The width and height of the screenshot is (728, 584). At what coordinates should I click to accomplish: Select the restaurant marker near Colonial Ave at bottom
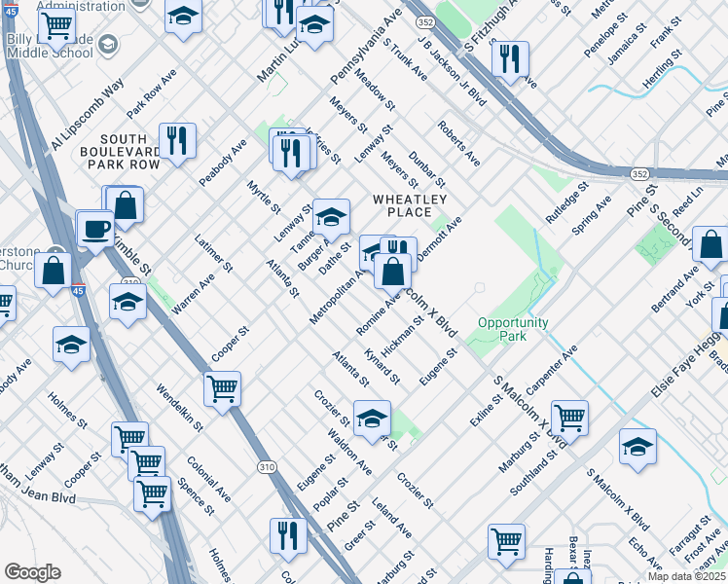pos(288,535)
